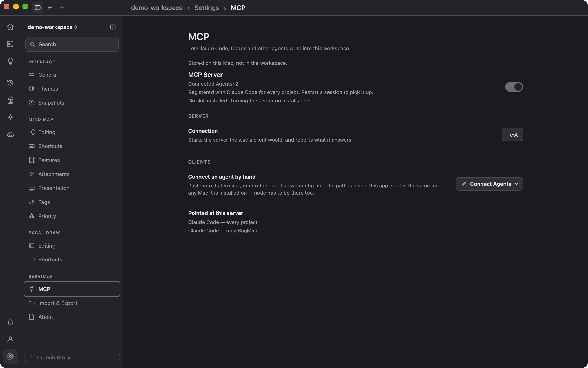Open the history clock icon in rail
This screenshot has width=588, height=368.
(10, 83)
